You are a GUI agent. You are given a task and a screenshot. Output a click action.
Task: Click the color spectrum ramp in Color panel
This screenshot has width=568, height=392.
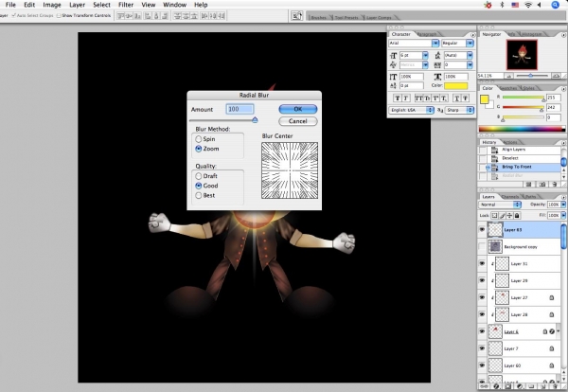522,128
